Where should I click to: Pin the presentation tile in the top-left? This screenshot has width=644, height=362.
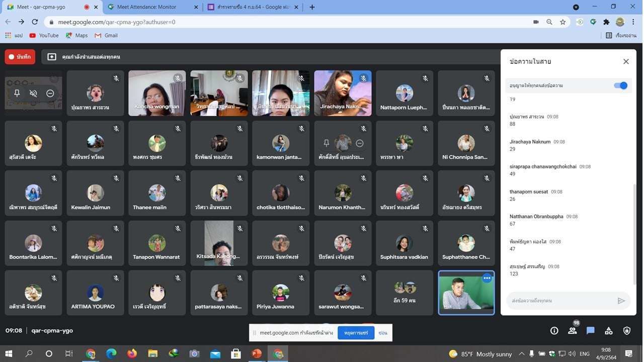pos(17,93)
